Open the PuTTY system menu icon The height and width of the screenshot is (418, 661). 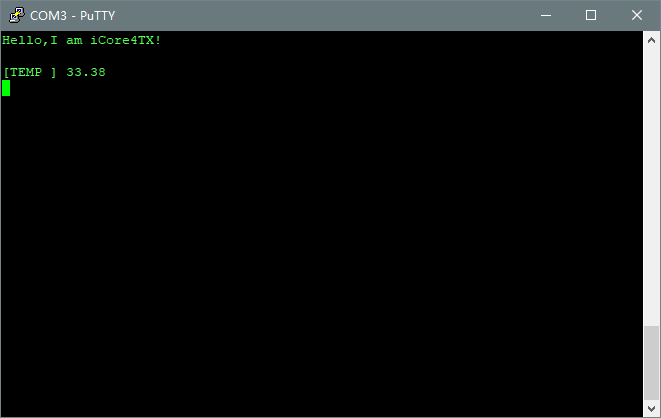pos(17,15)
